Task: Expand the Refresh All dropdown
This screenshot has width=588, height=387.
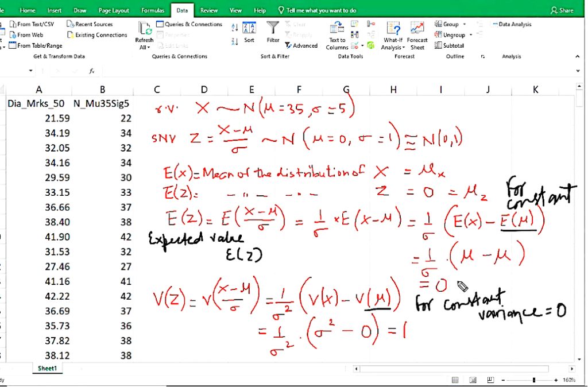Action: tap(144, 48)
